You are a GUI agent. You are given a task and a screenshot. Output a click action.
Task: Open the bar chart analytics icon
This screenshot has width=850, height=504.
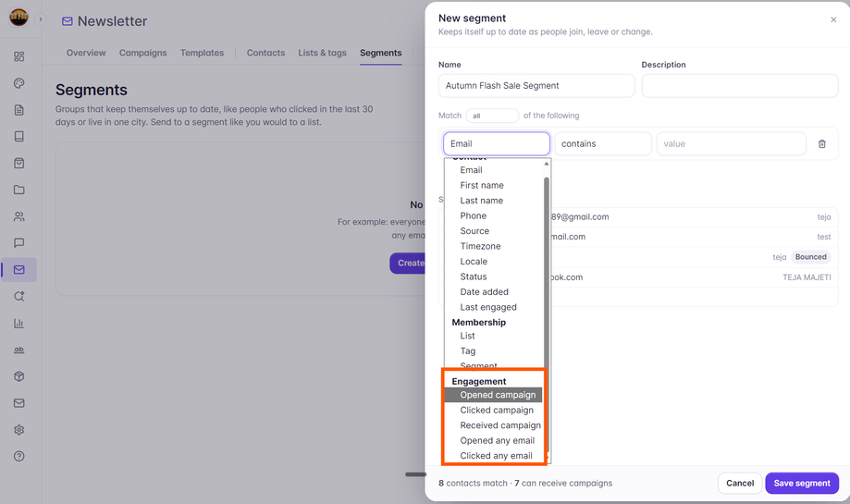[x=19, y=323]
